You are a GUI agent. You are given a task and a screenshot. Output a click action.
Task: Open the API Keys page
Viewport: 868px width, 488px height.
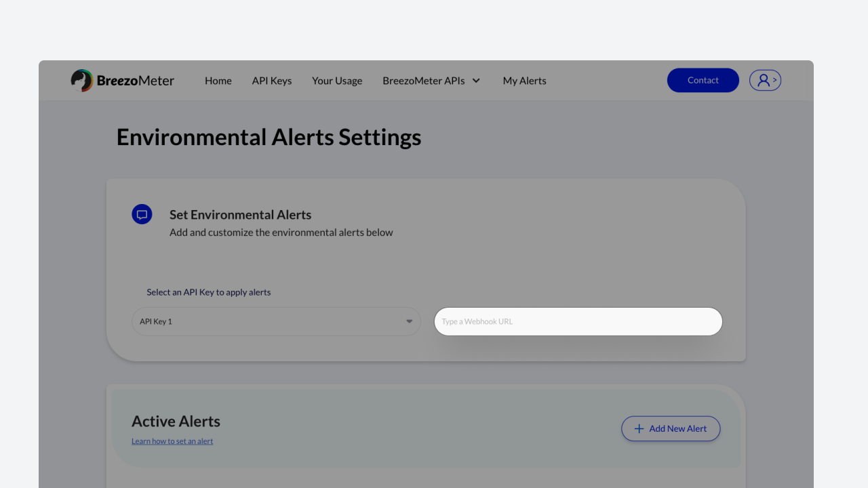click(271, 81)
